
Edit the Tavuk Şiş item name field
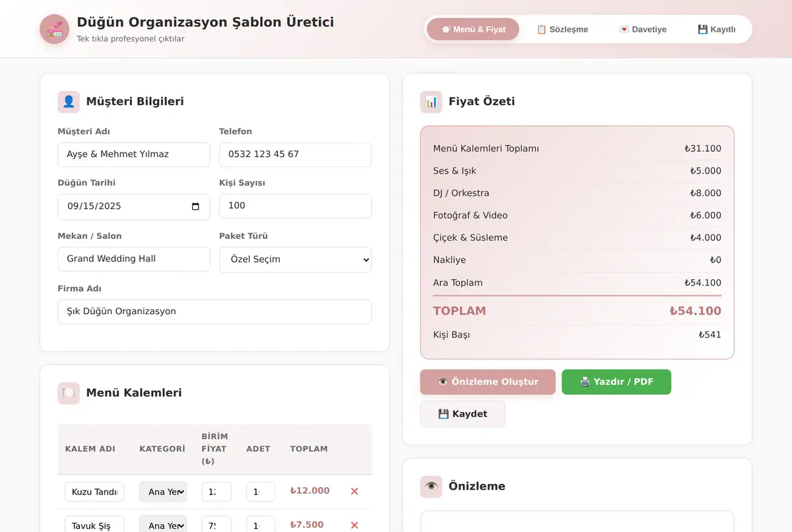(94, 525)
